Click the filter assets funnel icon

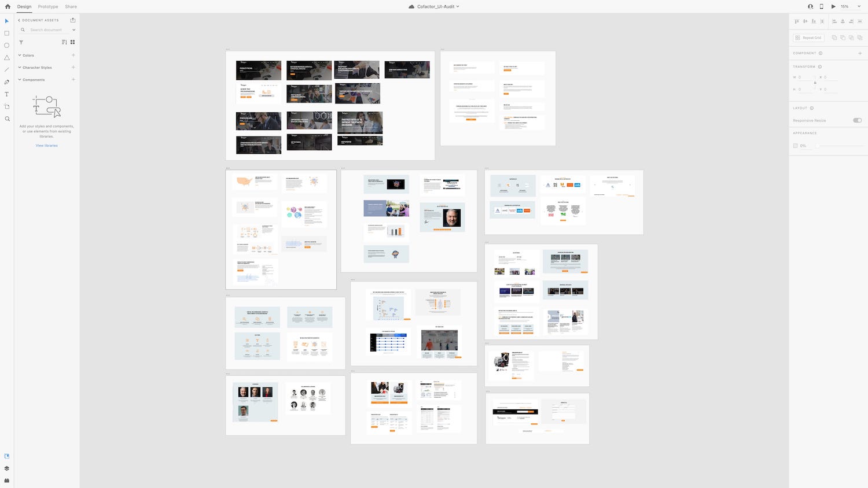pos(21,42)
